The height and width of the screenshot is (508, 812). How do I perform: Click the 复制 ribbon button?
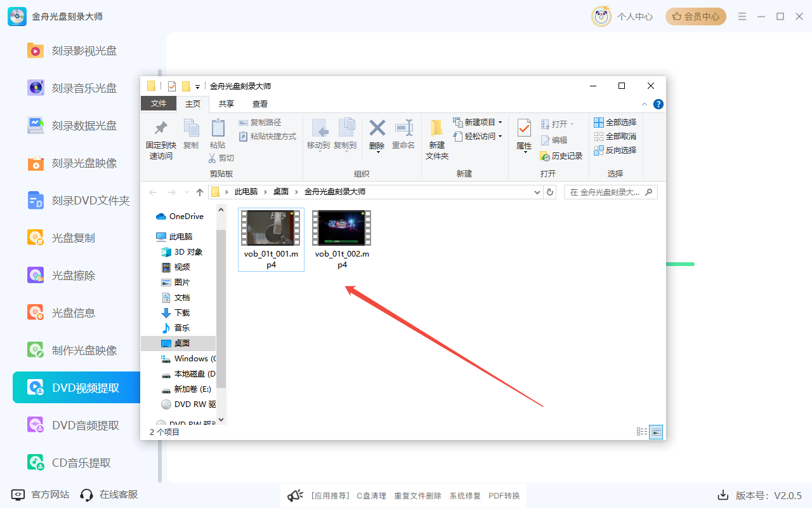191,135
